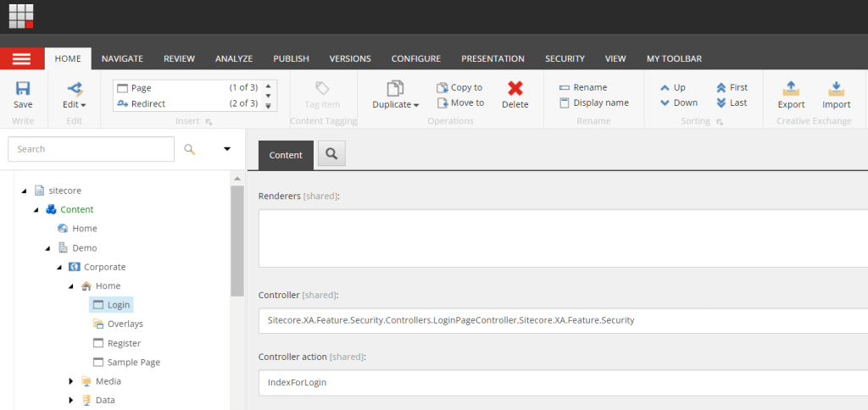This screenshot has height=410, width=868.
Task: Click the Import icon
Action: click(836, 89)
